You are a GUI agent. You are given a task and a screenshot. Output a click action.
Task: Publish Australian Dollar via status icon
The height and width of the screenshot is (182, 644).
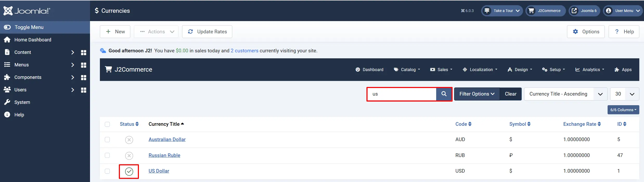click(129, 140)
